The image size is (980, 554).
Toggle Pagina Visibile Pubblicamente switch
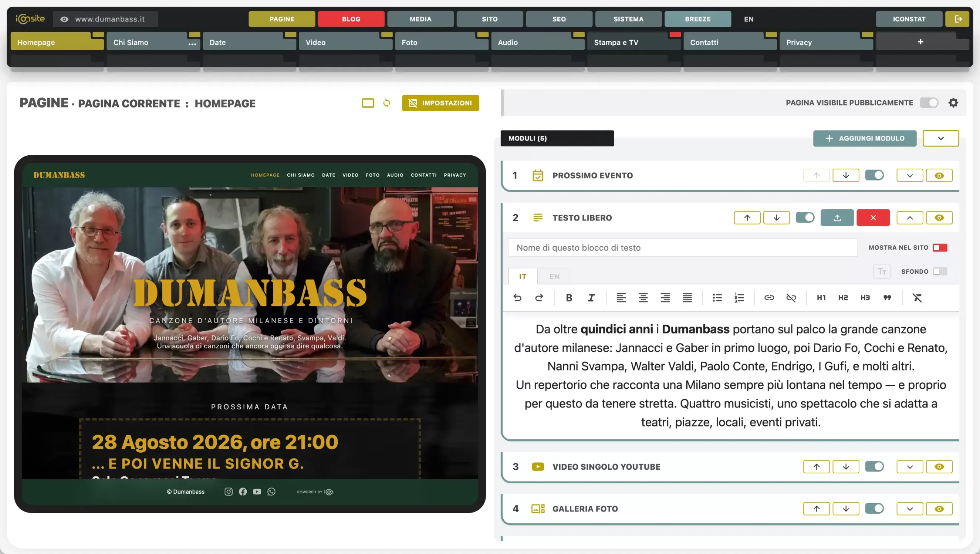click(929, 103)
